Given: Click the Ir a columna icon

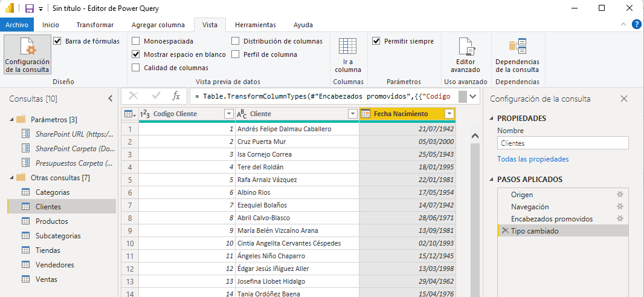Looking at the screenshot, I should (x=347, y=46).
